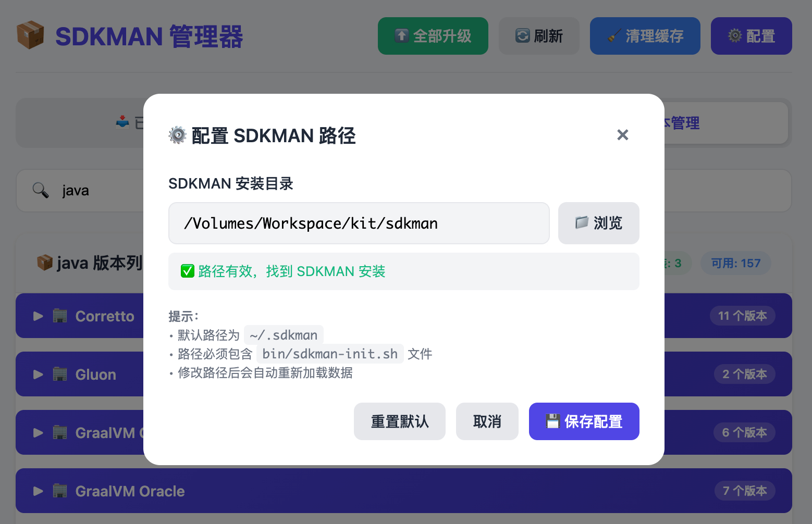
Task: Click the 重置默认 reset button
Action: (x=399, y=421)
